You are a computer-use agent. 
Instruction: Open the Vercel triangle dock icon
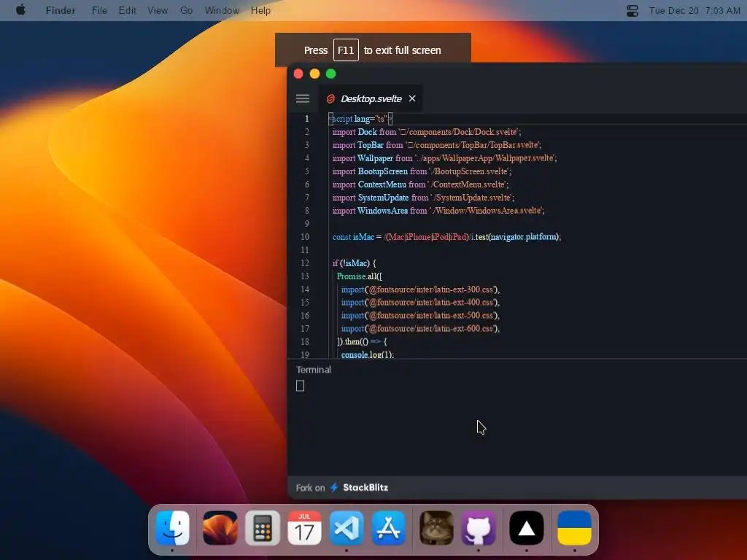(x=527, y=528)
